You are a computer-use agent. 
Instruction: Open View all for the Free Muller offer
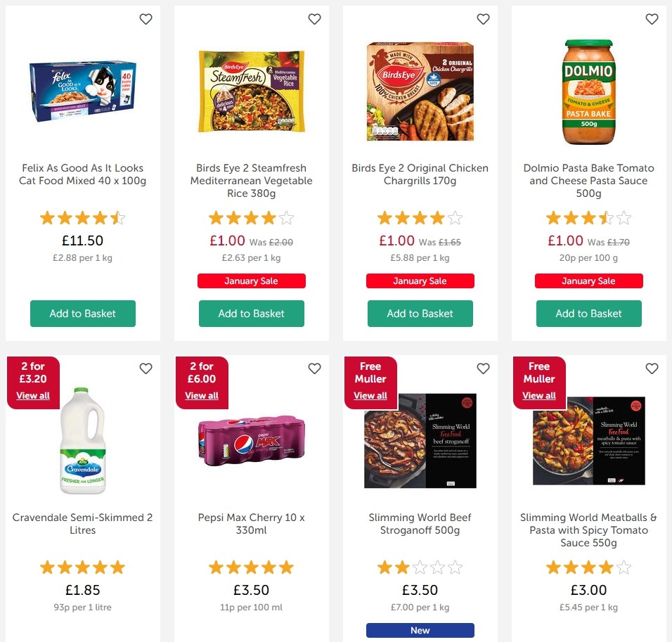coord(370,395)
